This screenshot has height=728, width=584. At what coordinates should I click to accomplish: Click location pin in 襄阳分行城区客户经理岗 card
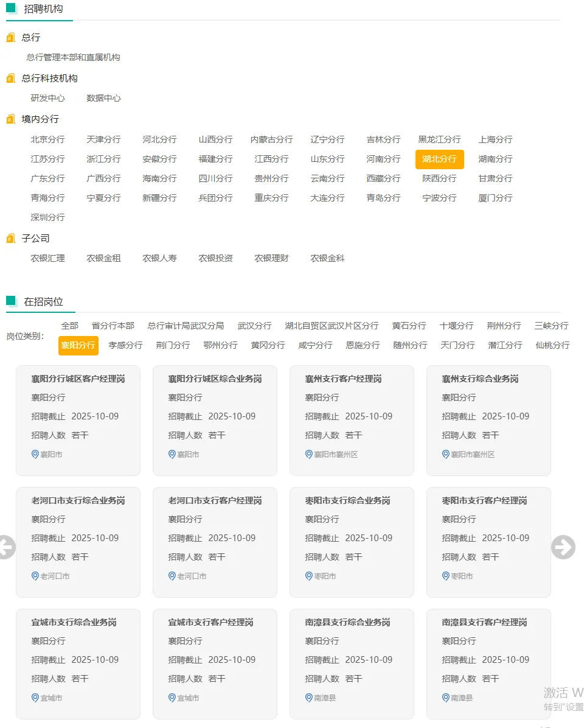(35, 455)
